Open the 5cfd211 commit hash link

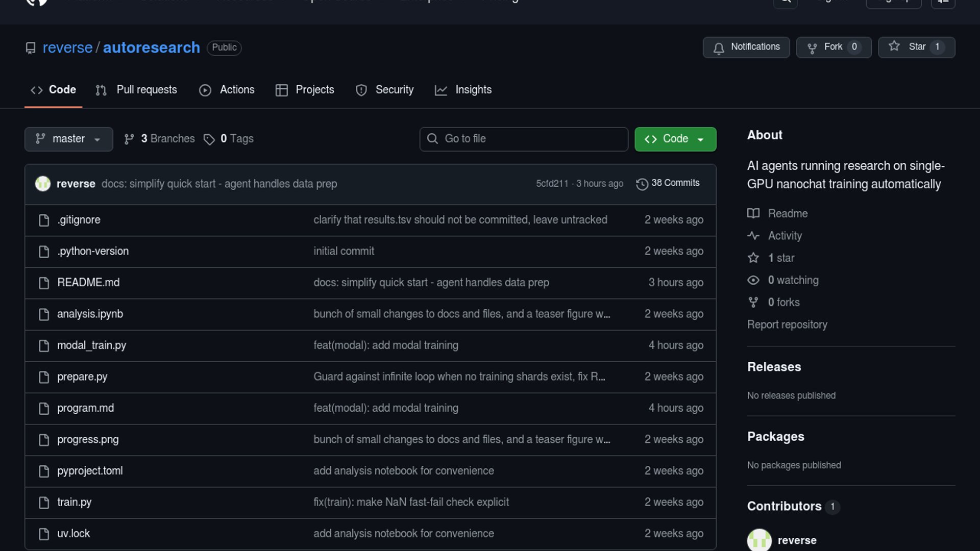tap(552, 184)
